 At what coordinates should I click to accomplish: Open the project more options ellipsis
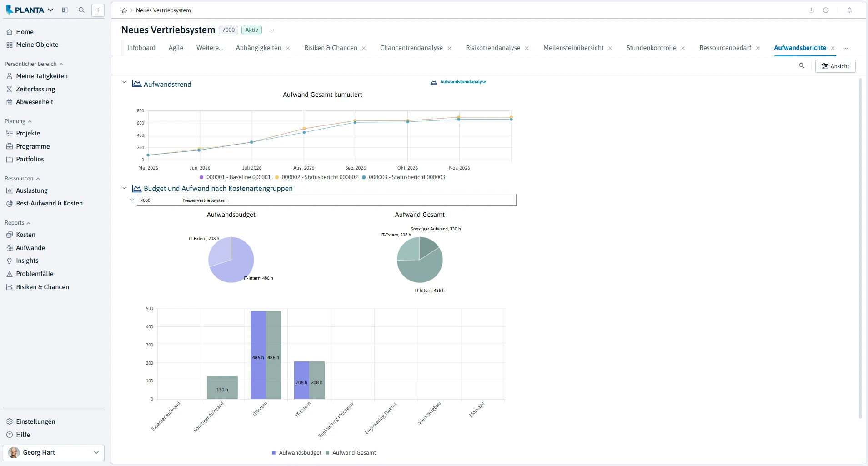pos(271,30)
